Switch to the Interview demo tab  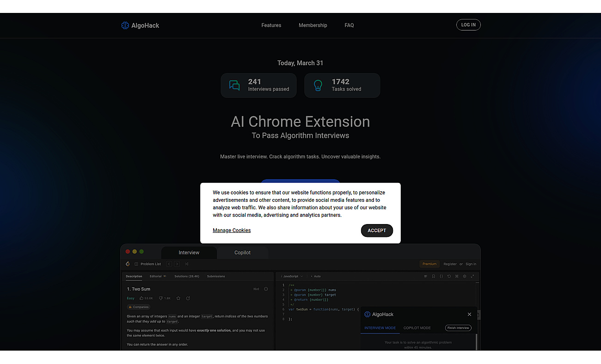[189, 253]
